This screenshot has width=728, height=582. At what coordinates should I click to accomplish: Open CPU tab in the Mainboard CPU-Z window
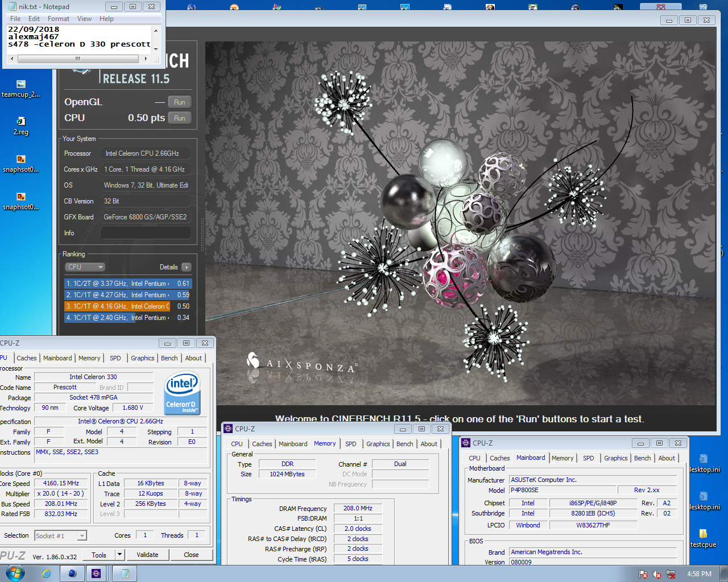coord(475,458)
